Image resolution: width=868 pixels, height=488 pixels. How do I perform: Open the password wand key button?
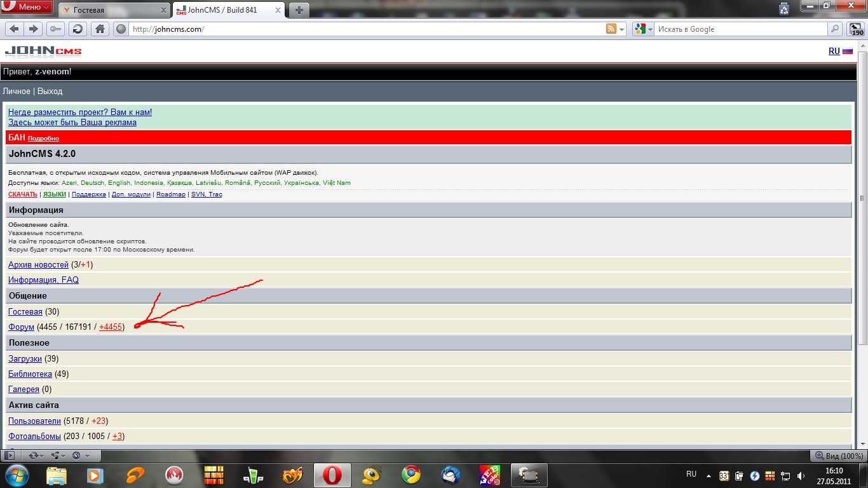click(x=56, y=29)
